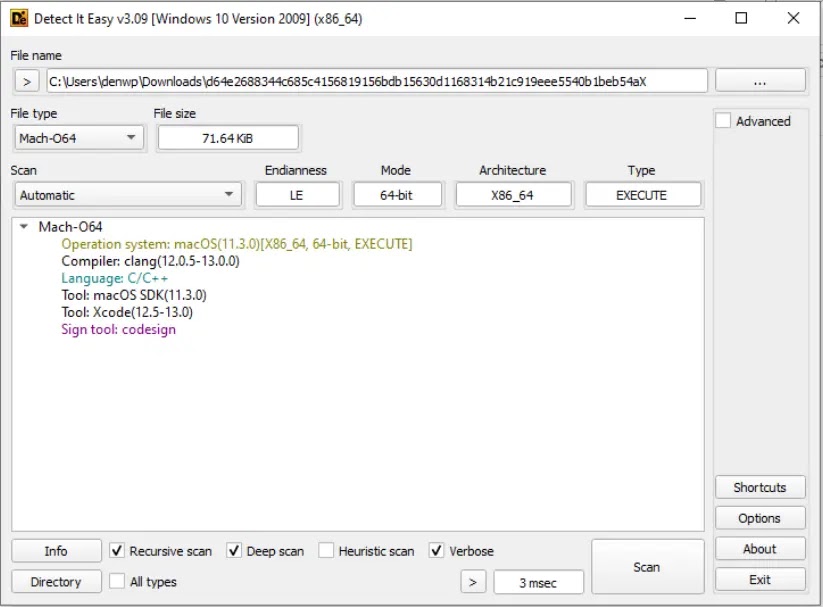
Task: Click the Directory button
Action: coord(56,582)
